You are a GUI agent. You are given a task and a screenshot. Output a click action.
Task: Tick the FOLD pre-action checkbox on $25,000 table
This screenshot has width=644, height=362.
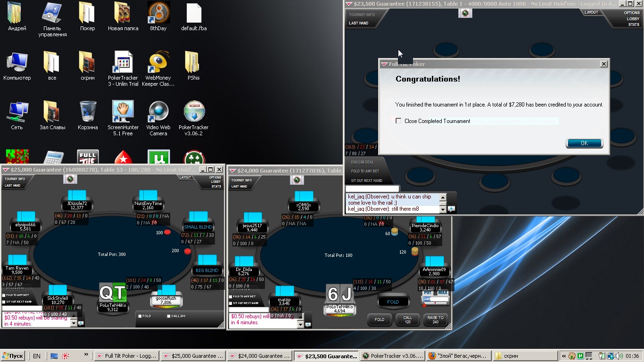point(140,316)
